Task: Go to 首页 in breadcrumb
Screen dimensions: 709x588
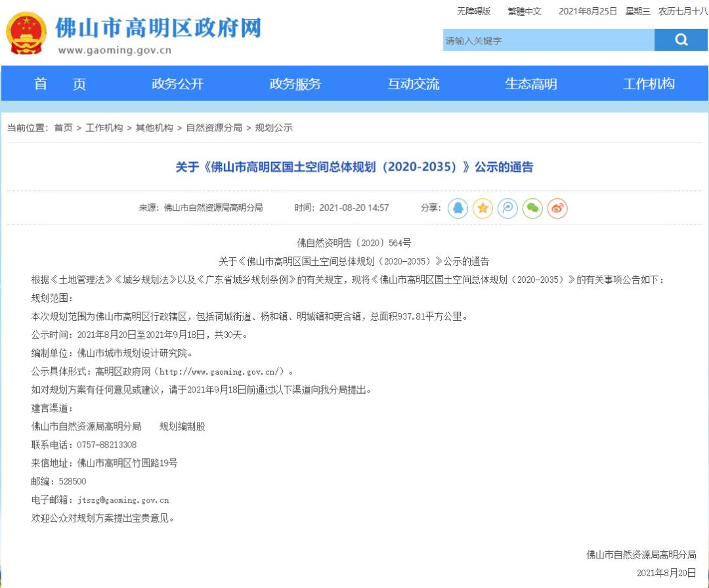Action: (63, 128)
